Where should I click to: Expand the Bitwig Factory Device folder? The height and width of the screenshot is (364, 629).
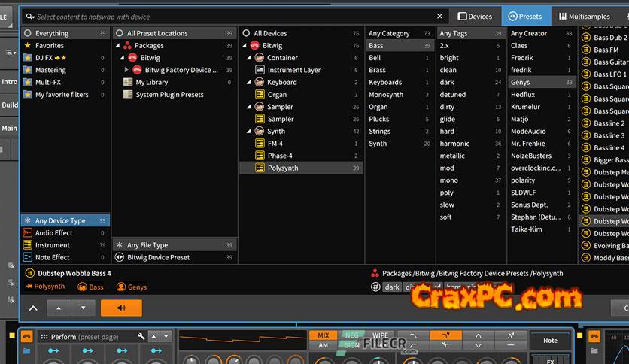click(x=127, y=70)
